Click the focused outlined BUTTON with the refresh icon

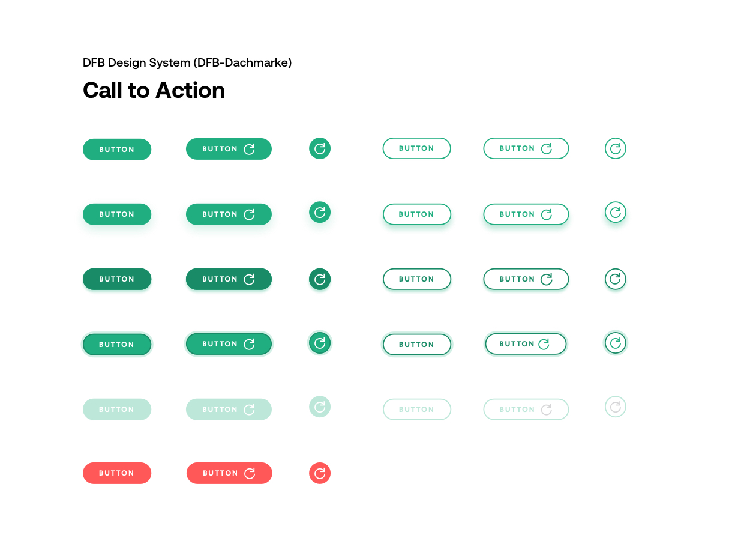(526, 344)
